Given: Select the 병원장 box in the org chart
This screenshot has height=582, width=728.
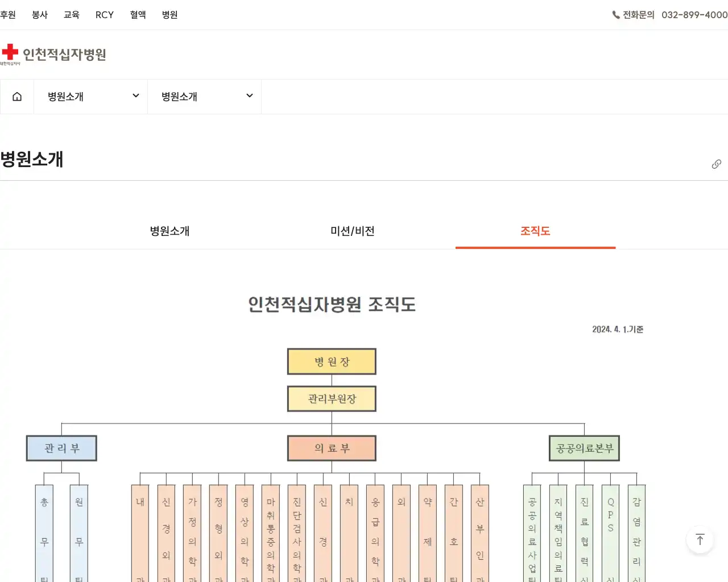Looking at the screenshot, I should tap(332, 361).
